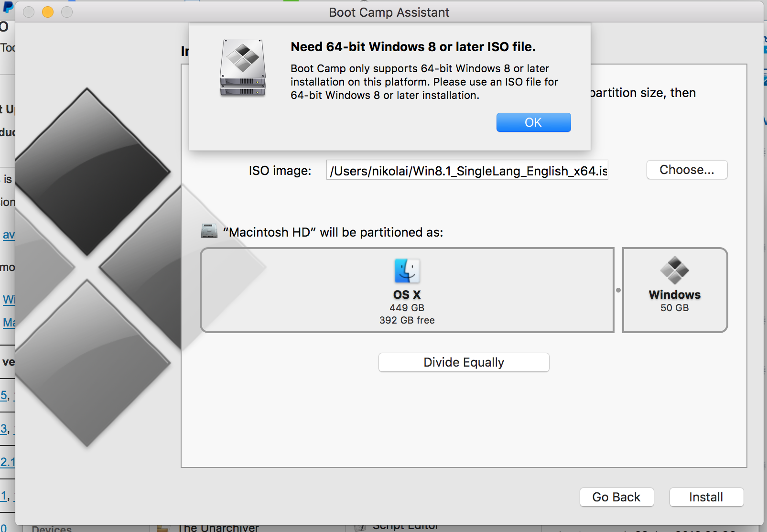This screenshot has width=767, height=532.
Task: Grab the partition divider handle between OS X and Windows
Action: (x=618, y=290)
